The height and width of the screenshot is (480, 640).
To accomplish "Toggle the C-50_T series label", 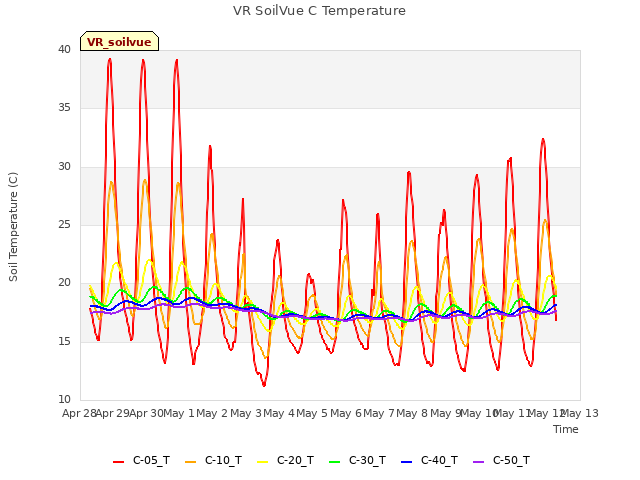I will click(x=511, y=460).
